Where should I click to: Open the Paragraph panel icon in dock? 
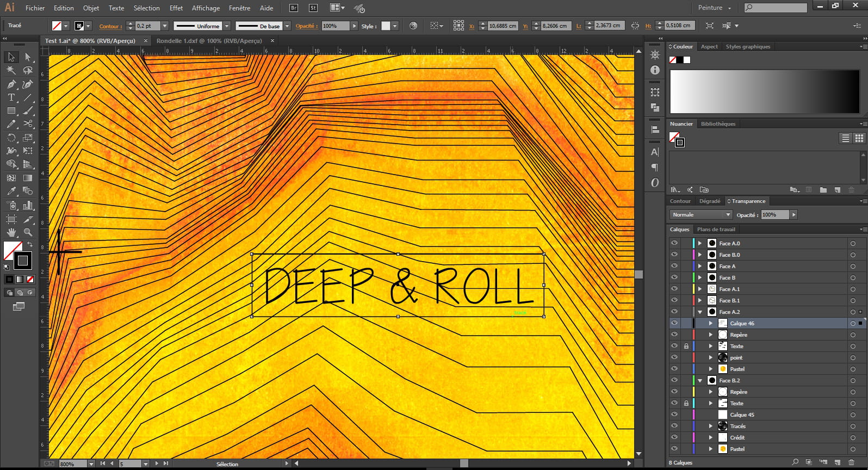(x=655, y=167)
